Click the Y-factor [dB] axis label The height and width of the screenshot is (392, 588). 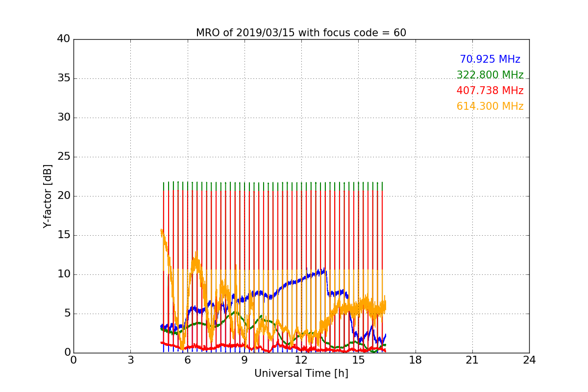pos(48,196)
